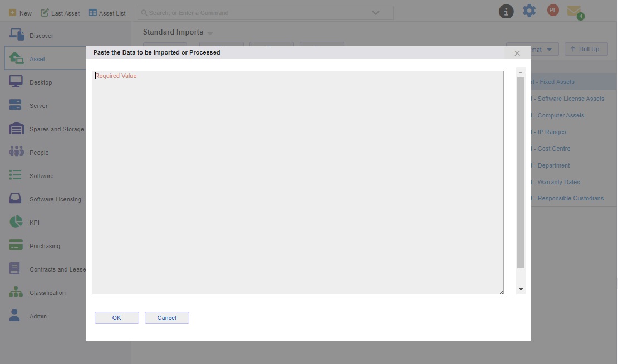Open Spares and Storage section
This screenshot has height=364, width=618.
click(x=15, y=128)
